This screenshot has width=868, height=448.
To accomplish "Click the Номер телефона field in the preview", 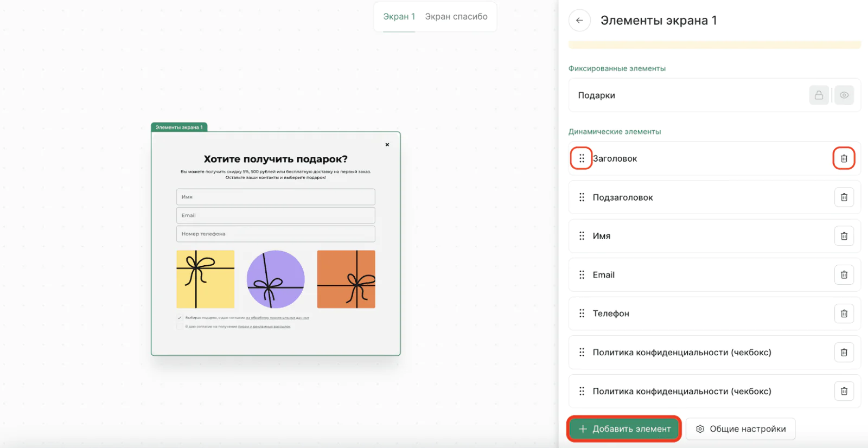I will [276, 234].
